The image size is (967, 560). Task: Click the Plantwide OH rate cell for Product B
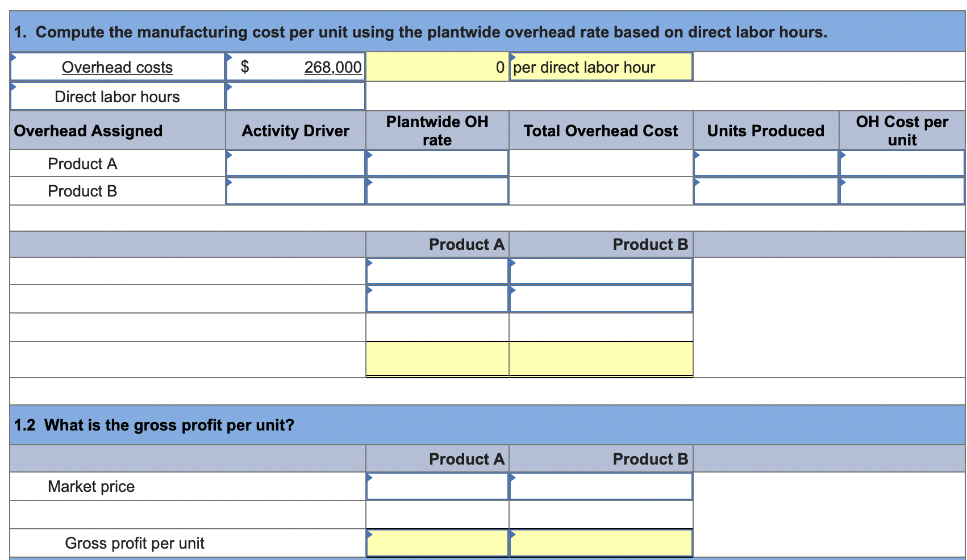(x=437, y=191)
